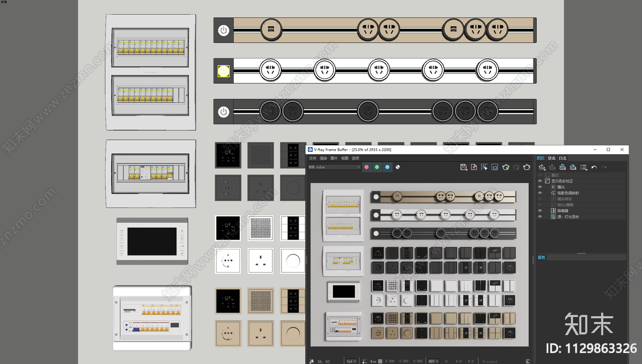Show the 镜头特效 layer
Viewport: 642px width, 364px height.
[x=540, y=199]
